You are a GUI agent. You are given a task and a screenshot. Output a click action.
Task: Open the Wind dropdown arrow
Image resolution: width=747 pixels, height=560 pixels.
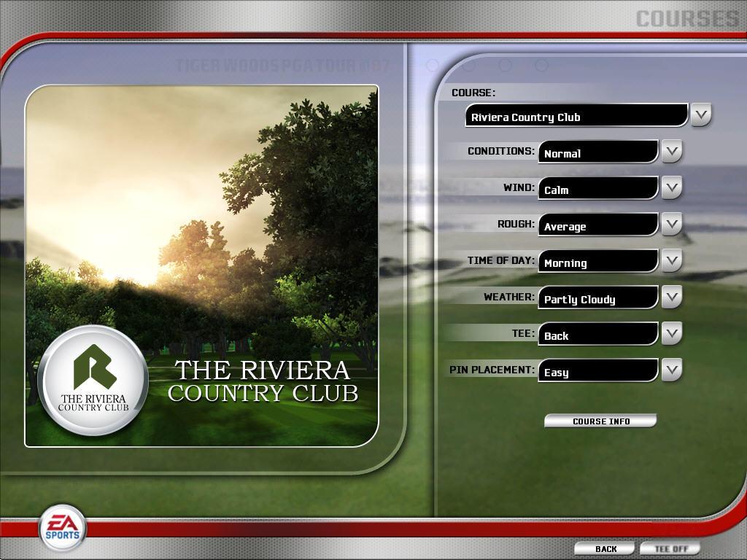point(672,188)
